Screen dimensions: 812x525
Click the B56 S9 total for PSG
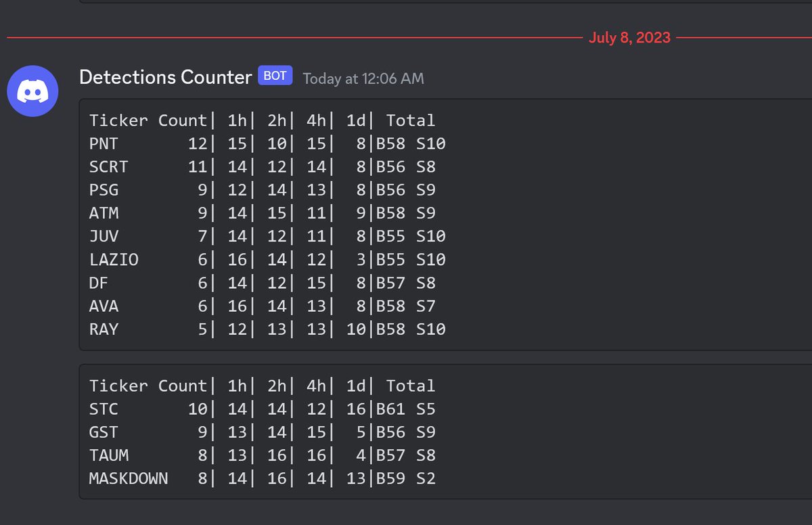coord(406,190)
